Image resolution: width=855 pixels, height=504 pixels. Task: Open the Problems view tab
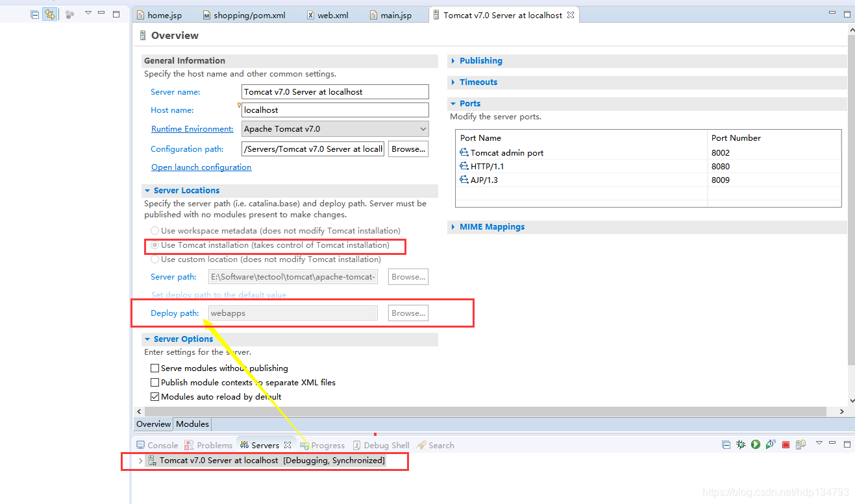pos(208,446)
